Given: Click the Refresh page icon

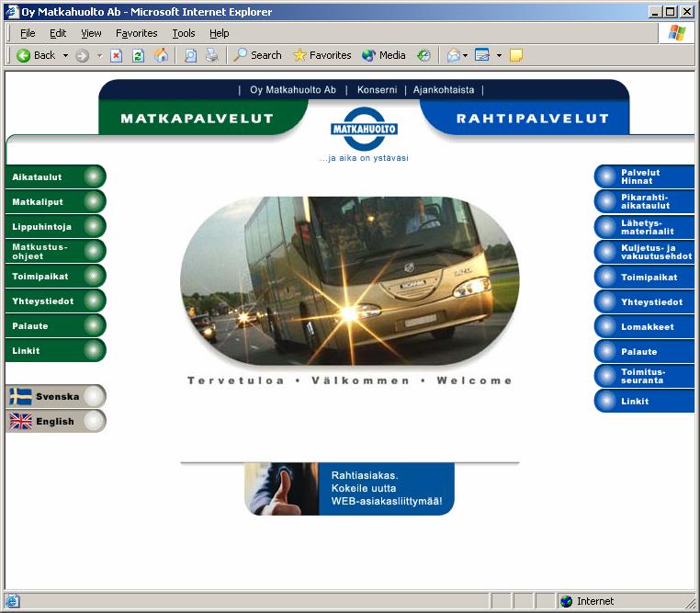Looking at the screenshot, I should 139,55.
